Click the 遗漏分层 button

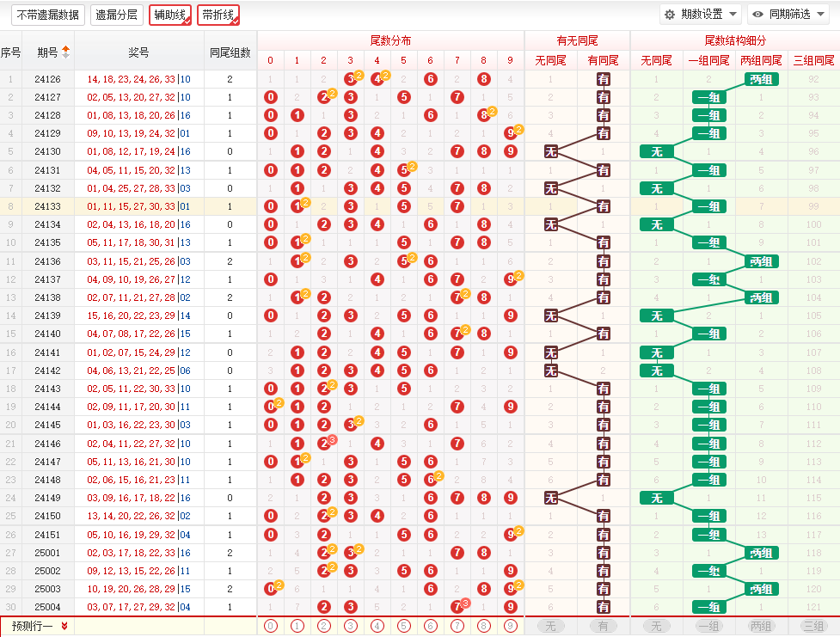[116, 15]
